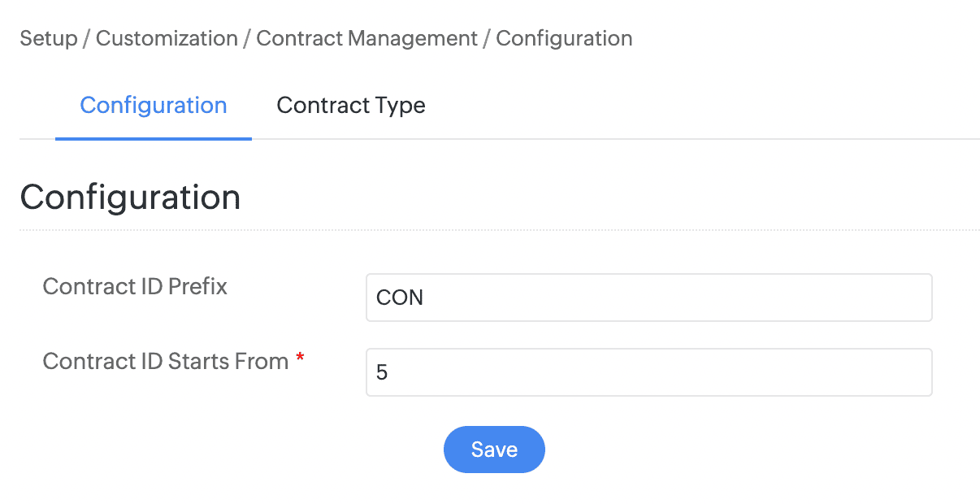Image resolution: width=980 pixels, height=504 pixels.
Task: Open Contract Management breadcrumb link
Action: click(x=366, y=38)
